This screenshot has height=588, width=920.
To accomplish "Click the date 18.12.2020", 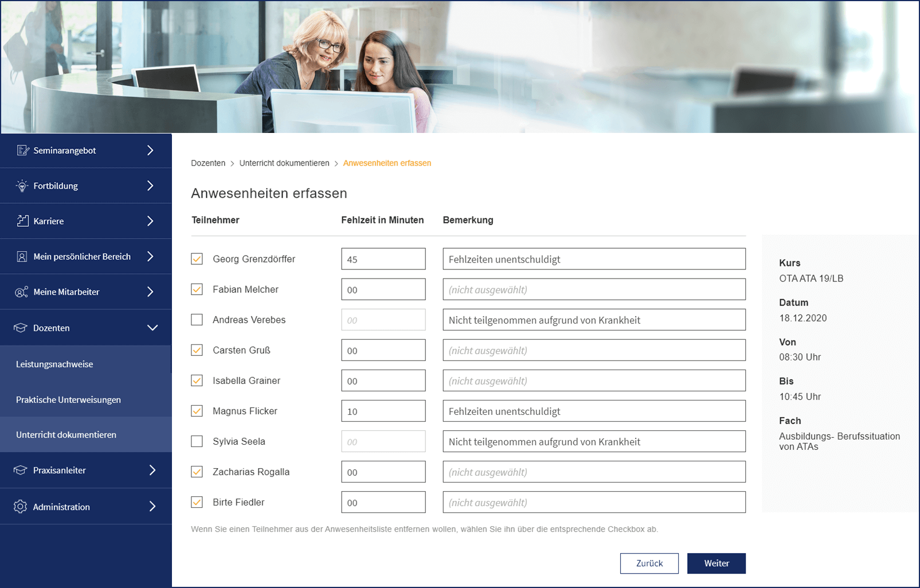I will [802, 318].
